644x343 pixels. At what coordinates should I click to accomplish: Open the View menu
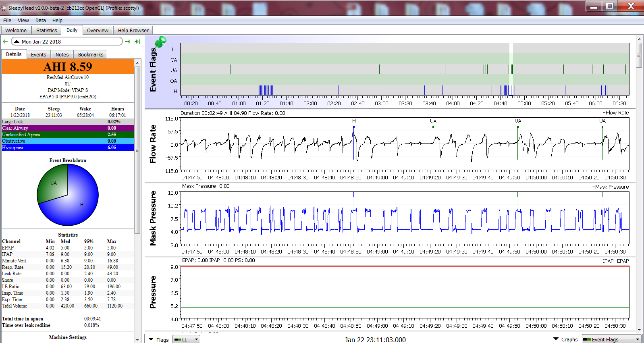click(23, 20)
